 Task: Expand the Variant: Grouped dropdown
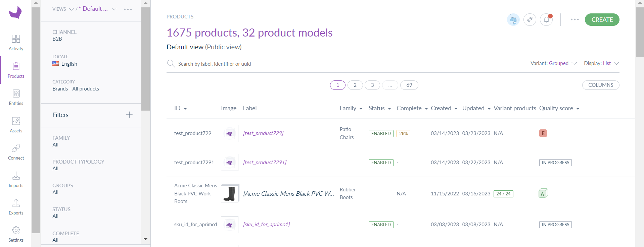pos(553,63)
